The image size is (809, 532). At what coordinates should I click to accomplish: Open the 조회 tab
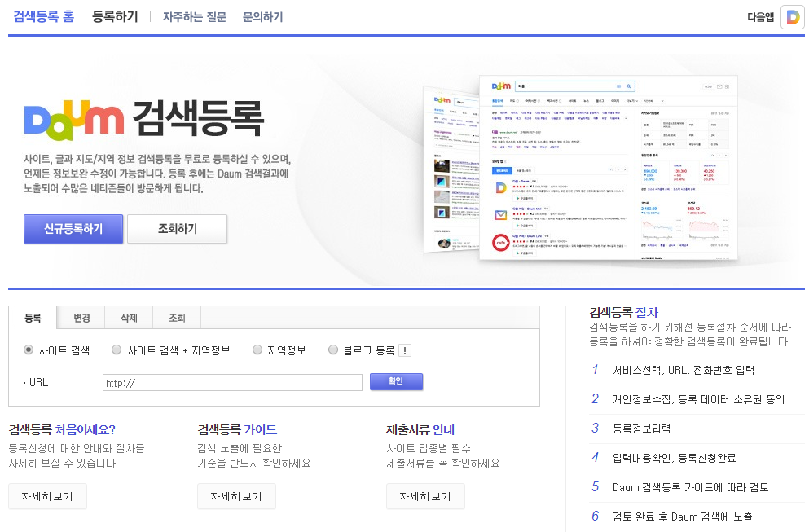tap(177, 318)
